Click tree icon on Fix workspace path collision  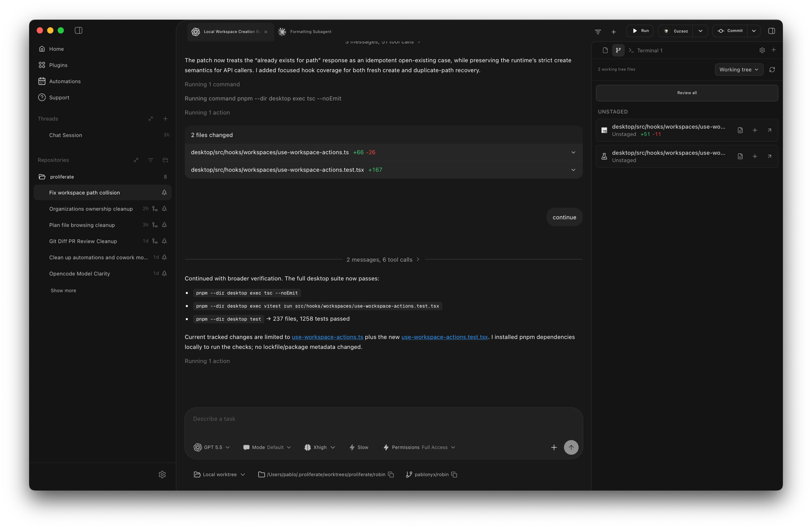click(164, 193)
